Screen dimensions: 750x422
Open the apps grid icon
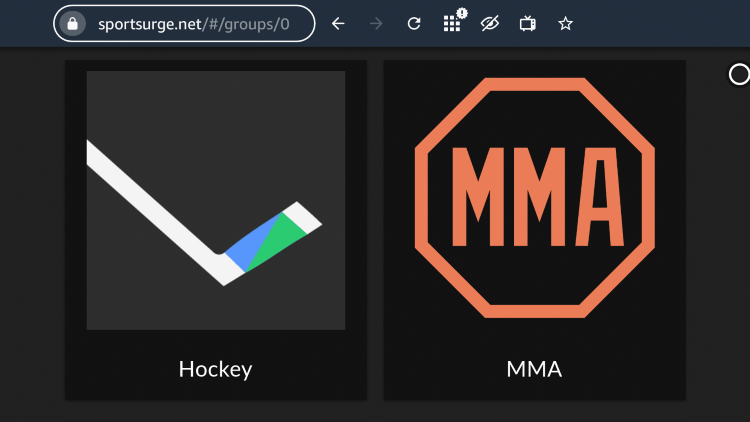[451, 24]
